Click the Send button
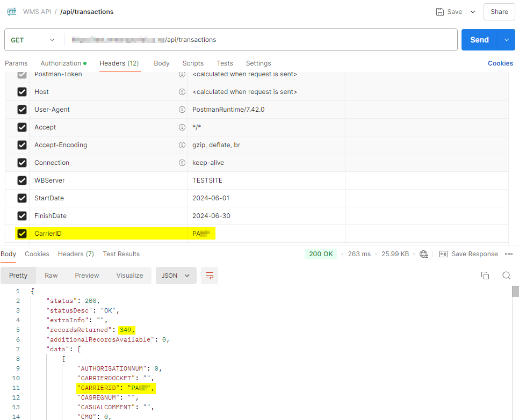This screenshot has width=519, height=420. pos(480,40)
